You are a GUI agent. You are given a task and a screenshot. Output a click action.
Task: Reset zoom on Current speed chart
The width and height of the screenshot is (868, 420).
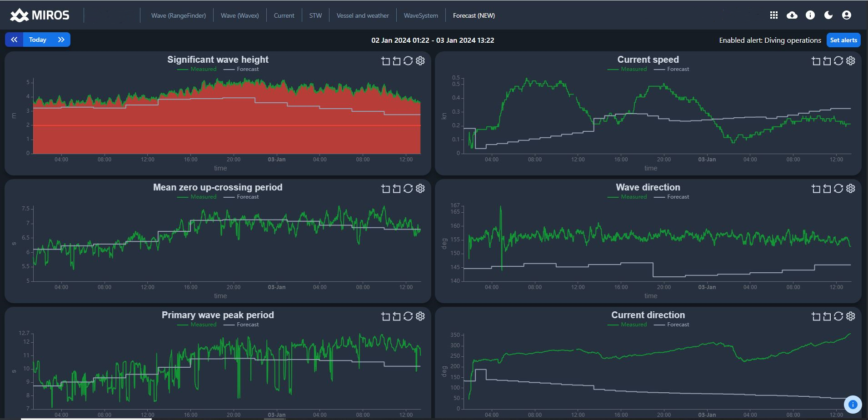(827, 61)
